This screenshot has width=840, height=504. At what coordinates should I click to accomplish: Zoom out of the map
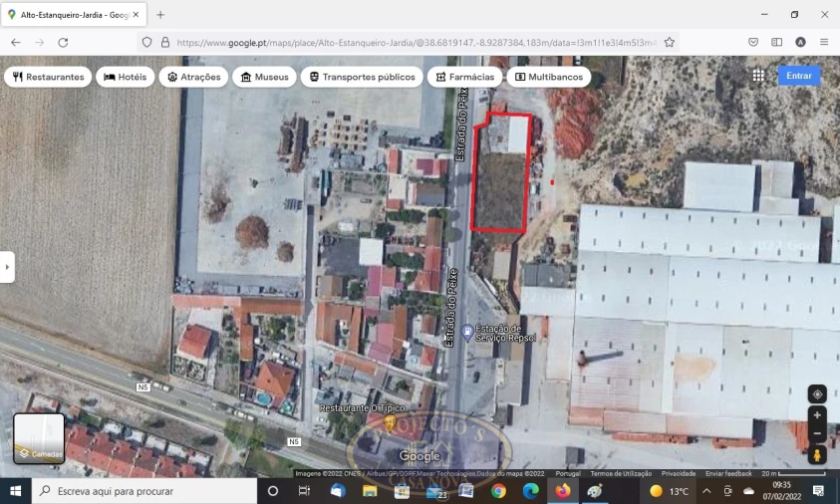(817, 434)
